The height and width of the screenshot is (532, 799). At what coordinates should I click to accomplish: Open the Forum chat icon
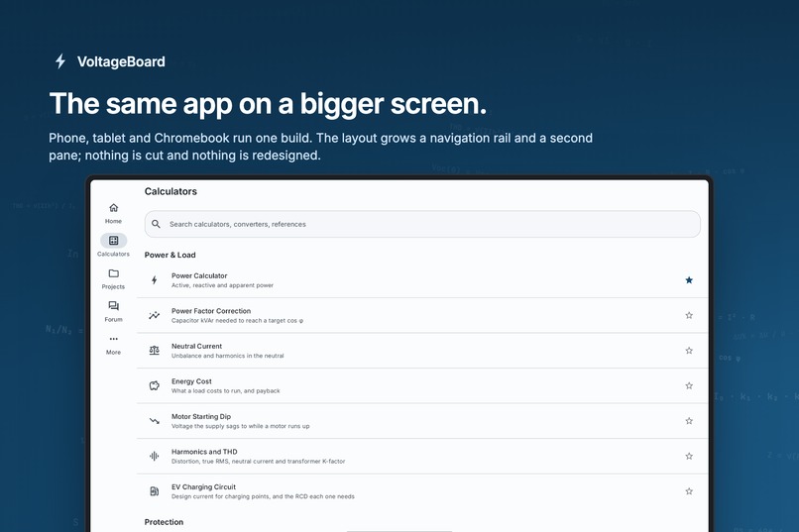113,306
